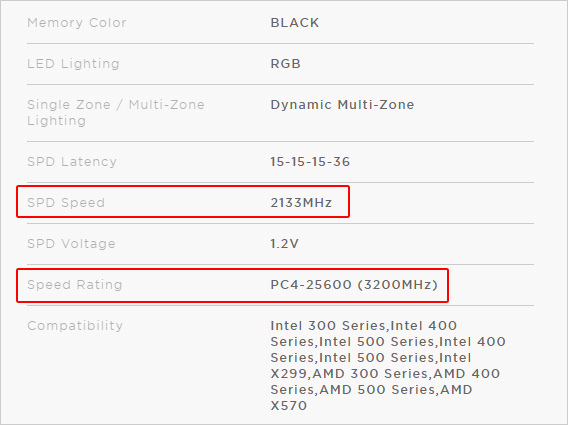
Task: Select the Dynamic Multi-Zone value text
Action: tap(342, 105)
